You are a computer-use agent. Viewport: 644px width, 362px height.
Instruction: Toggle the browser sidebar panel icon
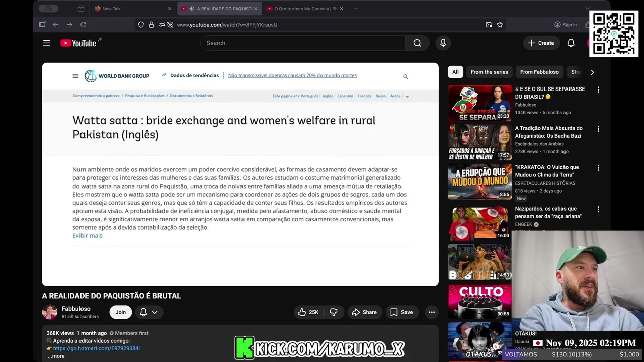(x=42, y=25)
